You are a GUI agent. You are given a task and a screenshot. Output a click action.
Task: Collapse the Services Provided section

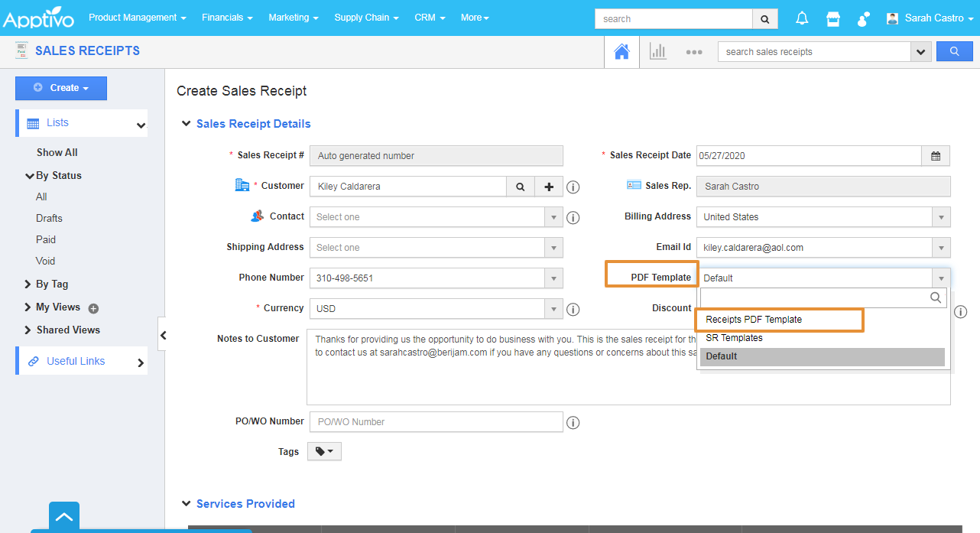[186, 503]
